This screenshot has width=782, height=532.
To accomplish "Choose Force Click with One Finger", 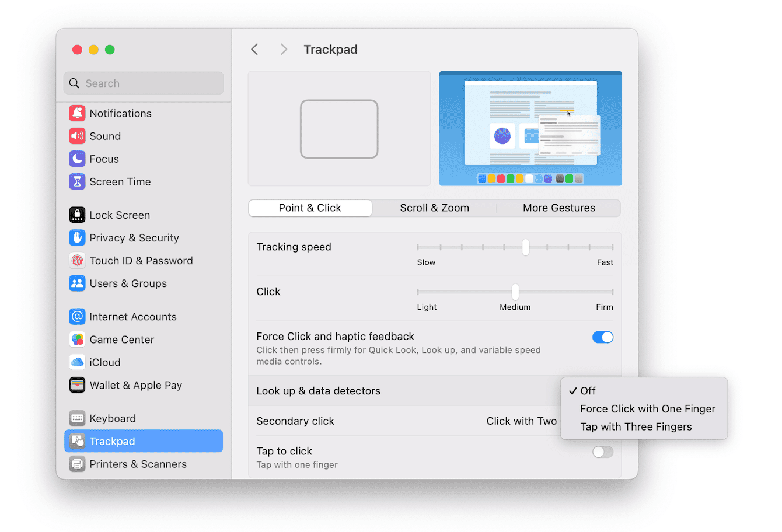I will (648, 409).
